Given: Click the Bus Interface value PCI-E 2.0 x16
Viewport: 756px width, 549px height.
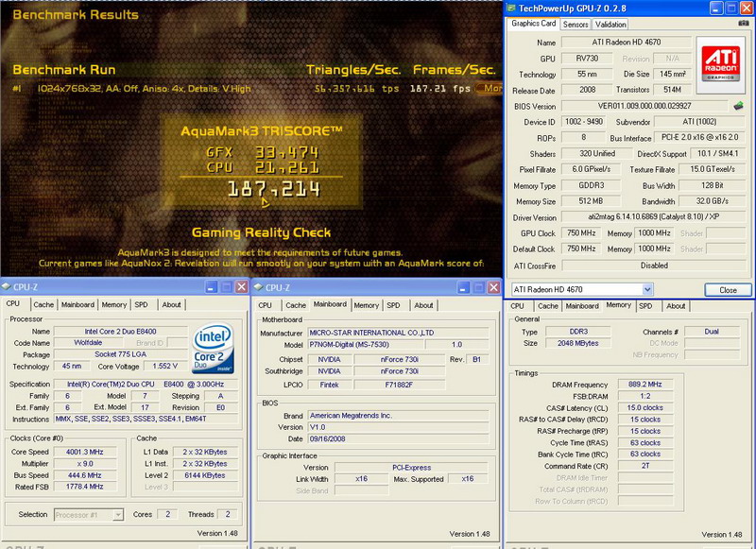Looking at the screenshot, I should pos(699,137).
